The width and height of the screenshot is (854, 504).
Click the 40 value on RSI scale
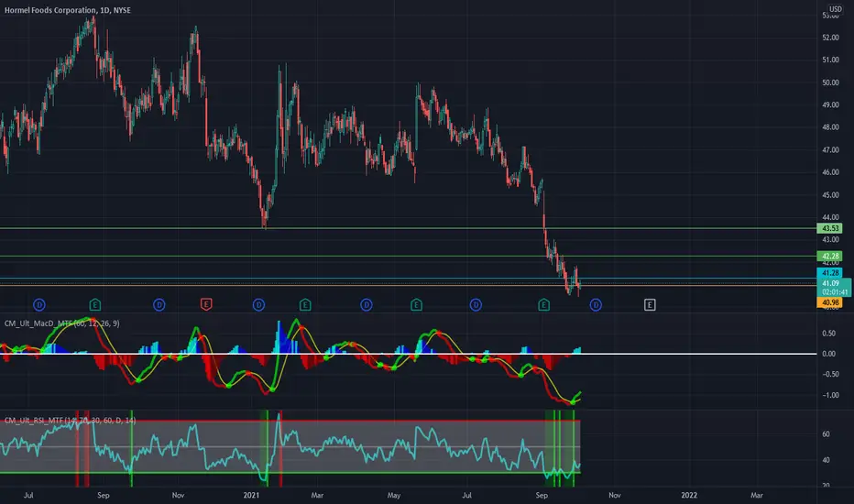point(827,460)
